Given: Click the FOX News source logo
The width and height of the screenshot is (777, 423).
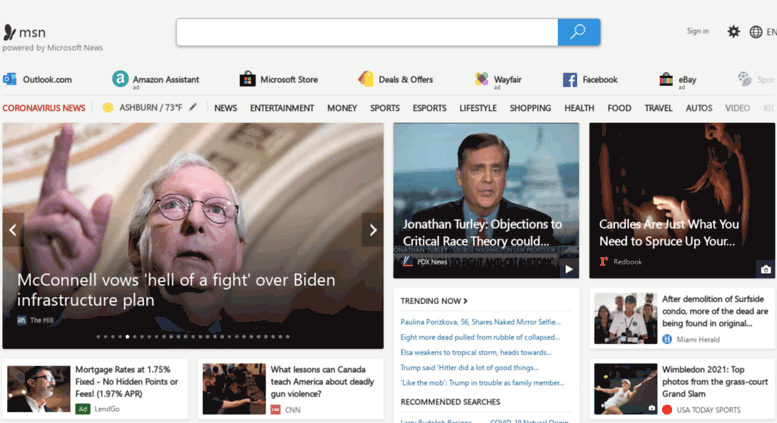Looking at the screenshot, I should [407, 262].
